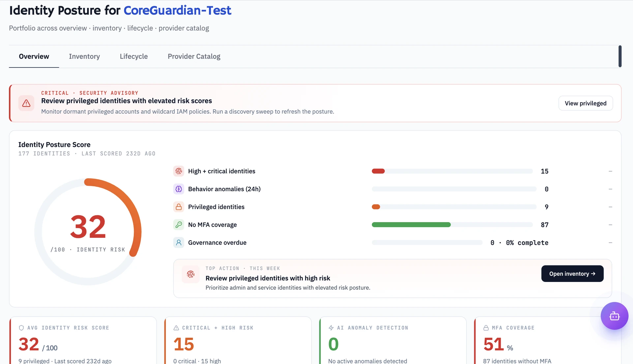
Task: Click the value 9 in Privileged identities row
Action: (547, 207)
